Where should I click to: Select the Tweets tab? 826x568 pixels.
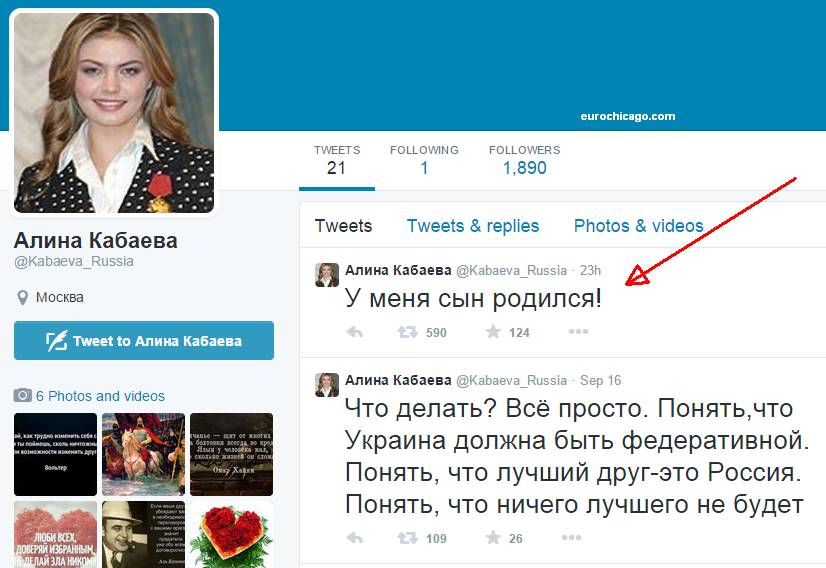pyautogui.click(x=343, y=226)
